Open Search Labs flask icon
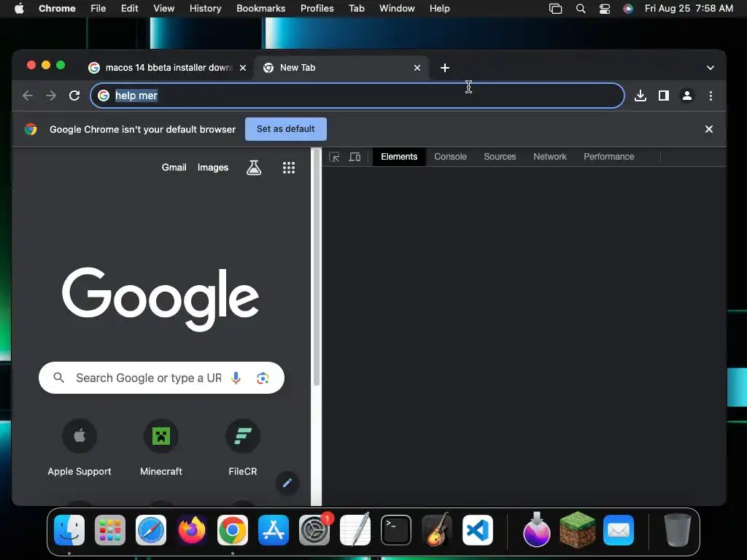Image resolution: width=747 pixels, height=560 pixels. point(254,168)
